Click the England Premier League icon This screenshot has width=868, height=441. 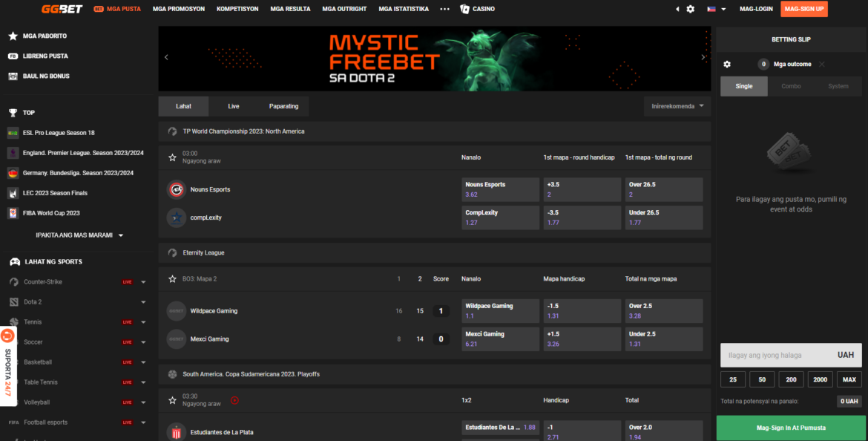(x=13, y=153)
